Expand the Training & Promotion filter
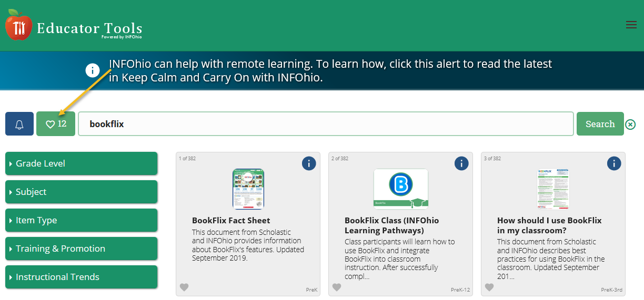Image resolution: width=644 pixels, height=300 pixels. point(82,249)
